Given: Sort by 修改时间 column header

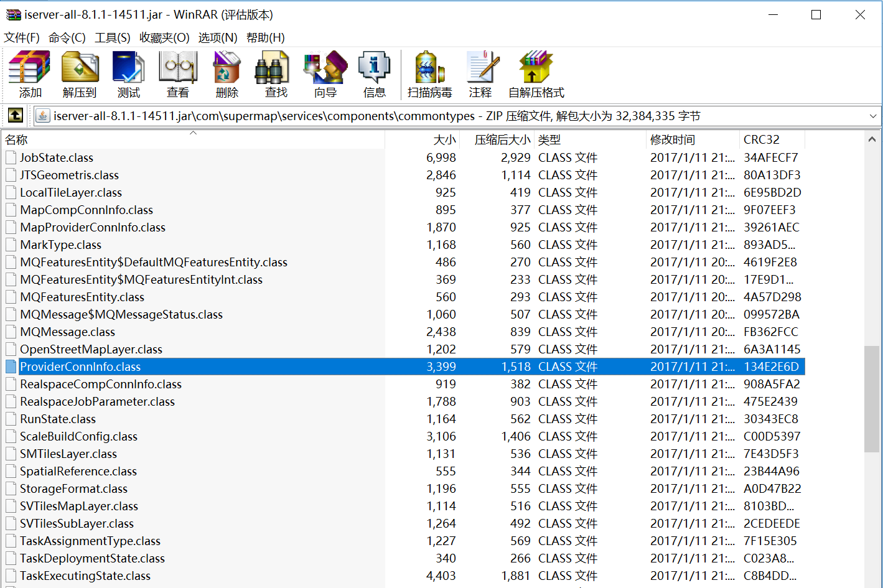Looking at the screenshot, I should coord(693,139).
